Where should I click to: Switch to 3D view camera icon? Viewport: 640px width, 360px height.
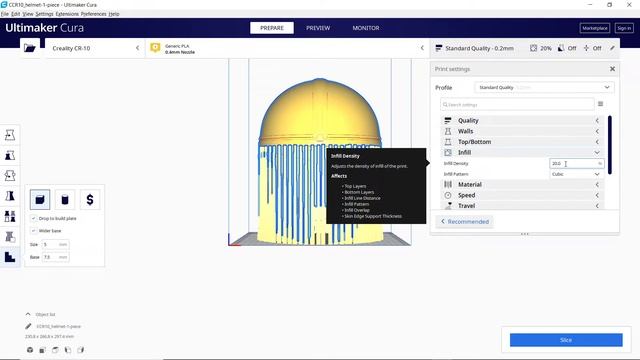tap(30, 350)
